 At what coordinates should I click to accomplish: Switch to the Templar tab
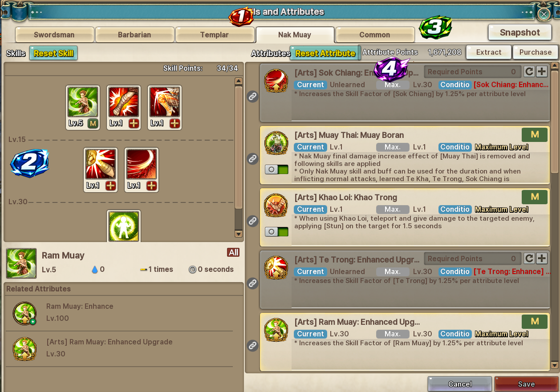215,35
